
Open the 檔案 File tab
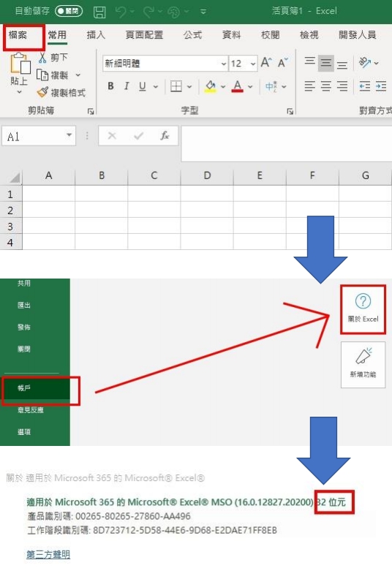pos(18,35)
